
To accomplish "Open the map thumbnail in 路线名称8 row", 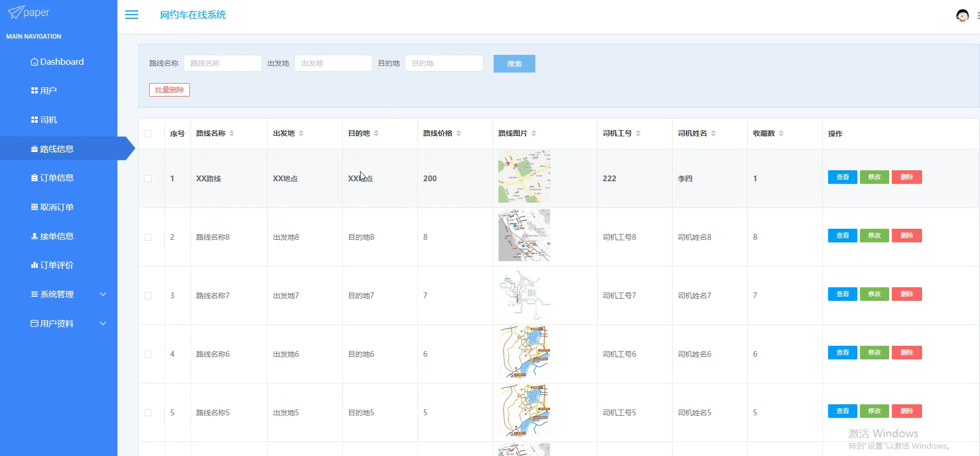I will (x=524, y=235).
